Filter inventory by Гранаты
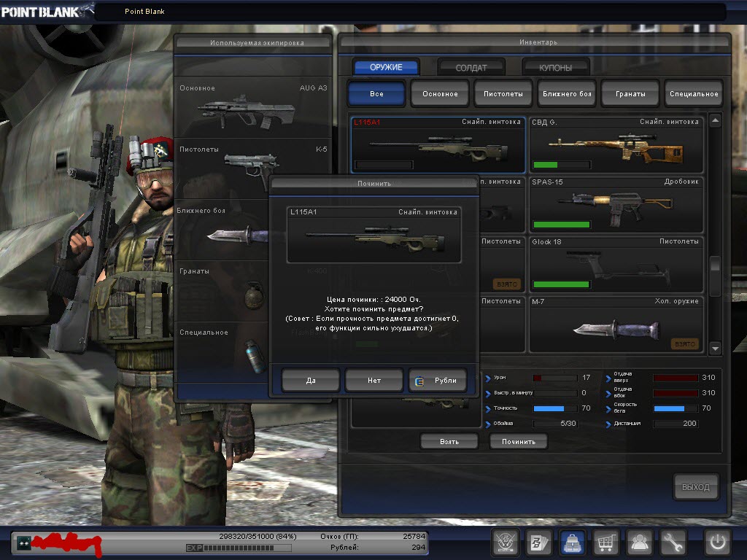This screenshot has width=747, height=560. click(630, 94)
